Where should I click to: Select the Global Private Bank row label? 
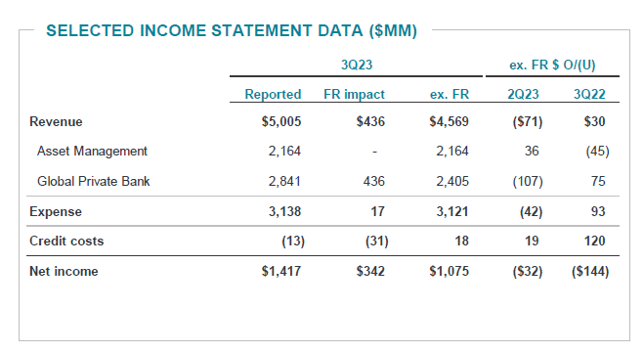click(x=94, y=181)
